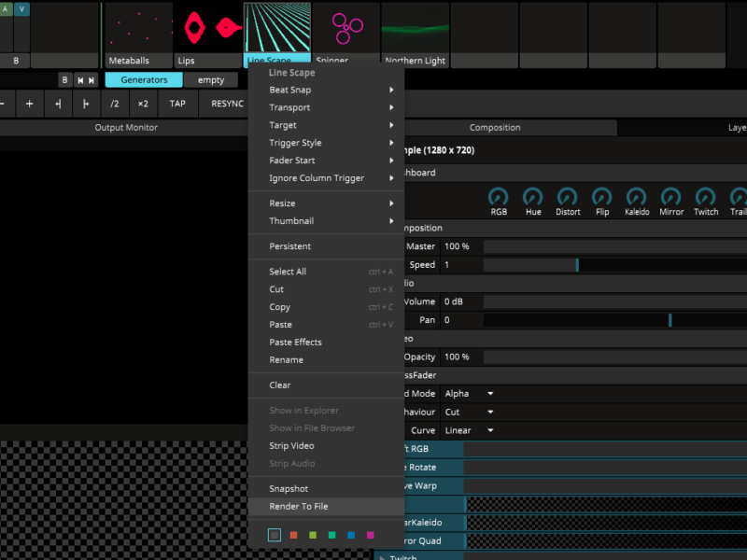Turn the RGB dashboard knob
The image size is (747, 560).
(499, 197)
